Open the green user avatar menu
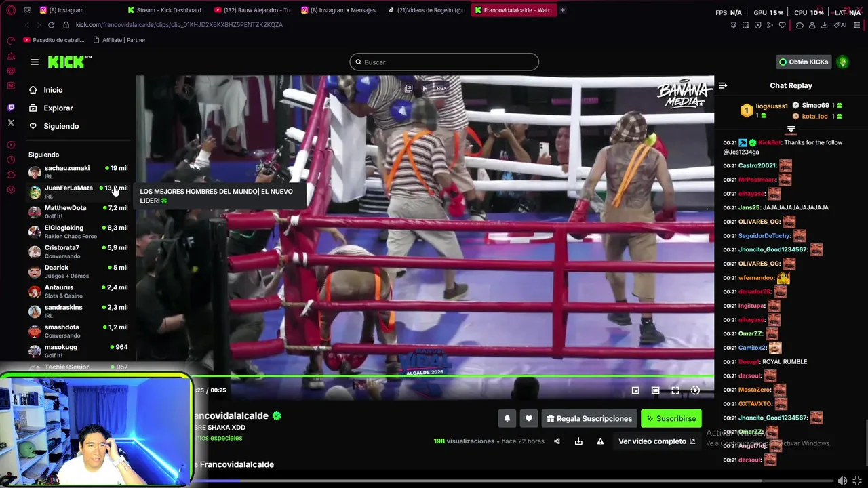Viewport: 868px width, 488px height. coord(843,62)
